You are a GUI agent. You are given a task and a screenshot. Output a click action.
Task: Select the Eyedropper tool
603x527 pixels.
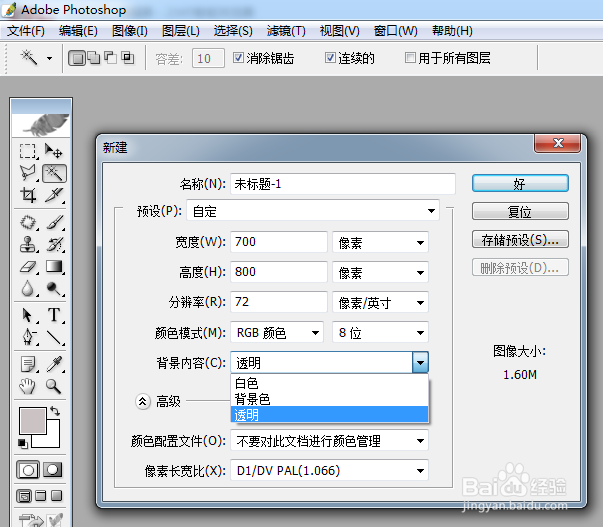(54, 364)
